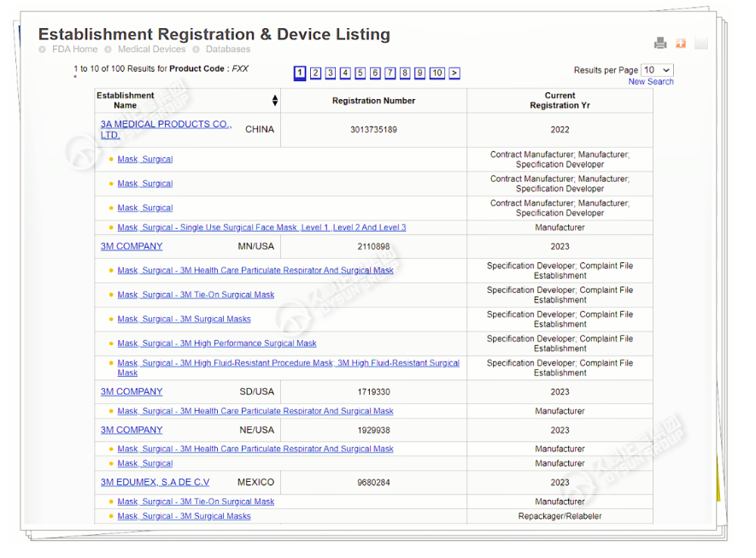Image resolution: width=756 pixels, height=558 pixels.
Task: Click registration number 1929938
Action: point(373,430)
